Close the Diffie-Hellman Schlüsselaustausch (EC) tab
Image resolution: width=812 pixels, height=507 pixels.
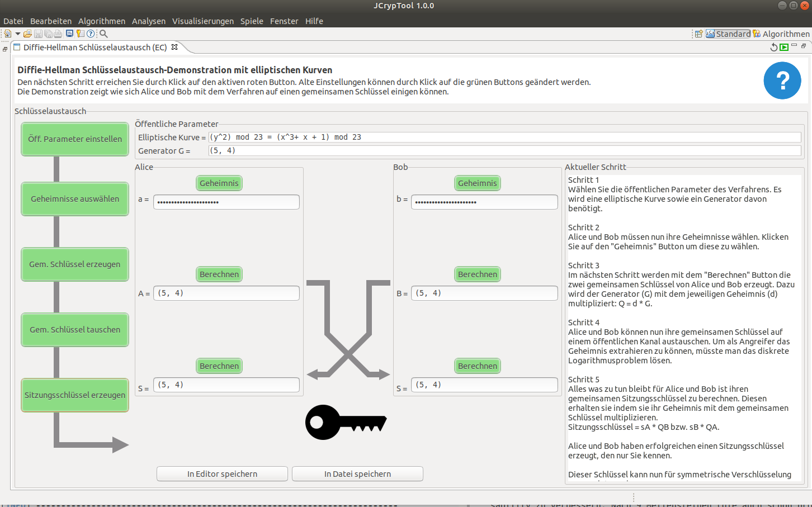(174, 48)
